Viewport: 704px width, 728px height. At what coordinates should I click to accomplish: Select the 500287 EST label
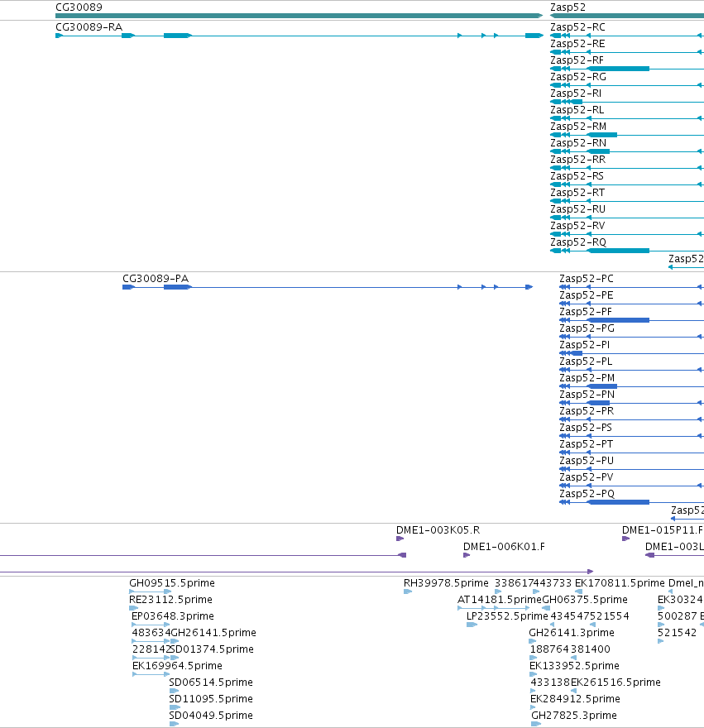pyautogui.click(x=678, y=616)
